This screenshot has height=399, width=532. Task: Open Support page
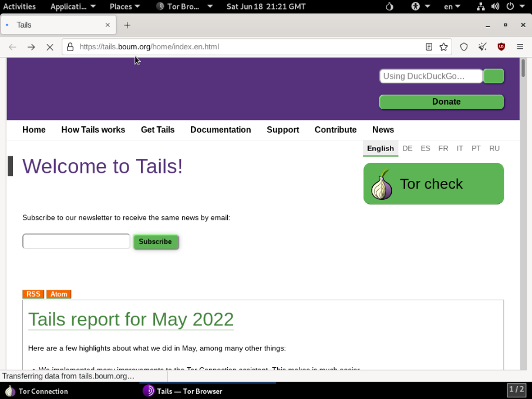(x=283, y=130)
